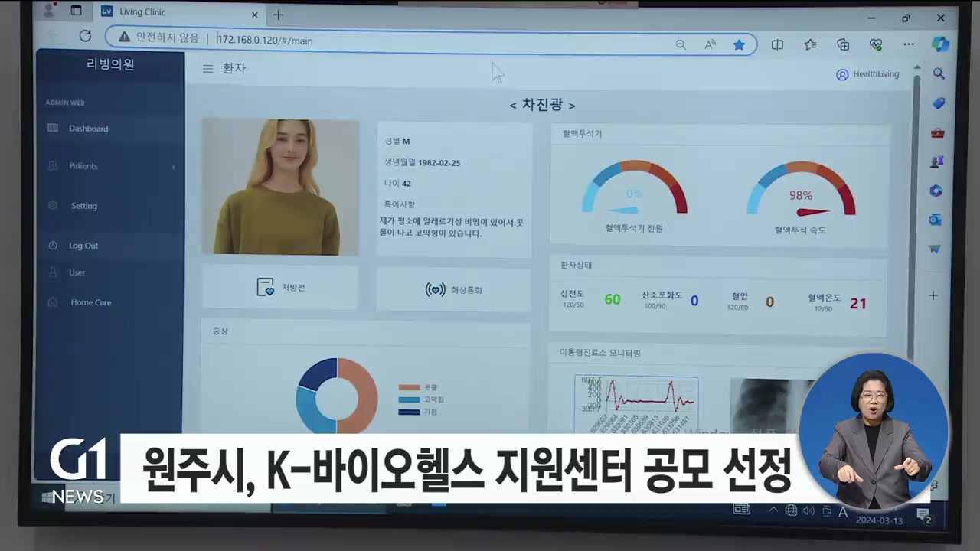Image resolution: width=980 pixels, height=551 pixels.
Task: Expand the Patients sidebar menu
Action: pos(83,166)
